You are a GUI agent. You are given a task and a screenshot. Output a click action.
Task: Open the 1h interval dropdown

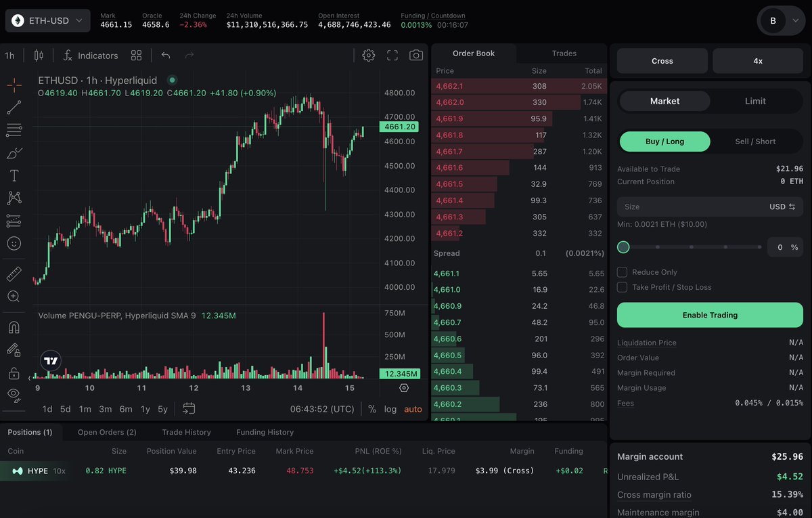pos(9,55)
